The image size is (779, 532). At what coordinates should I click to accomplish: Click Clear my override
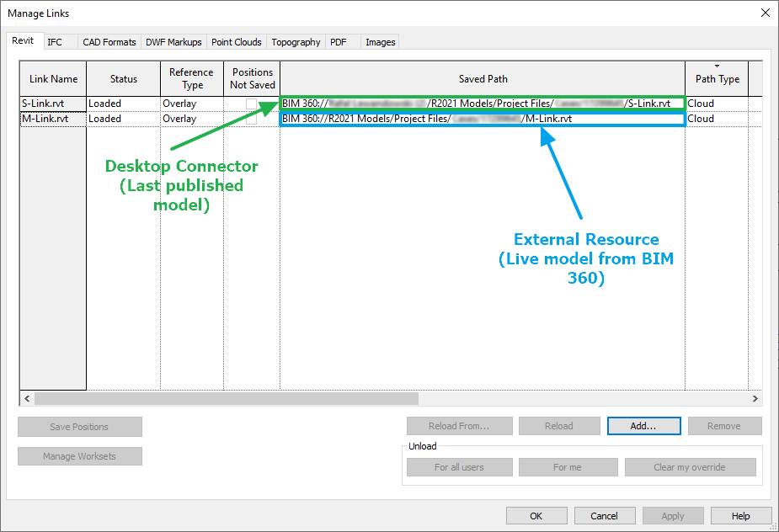tap(690, 466)
